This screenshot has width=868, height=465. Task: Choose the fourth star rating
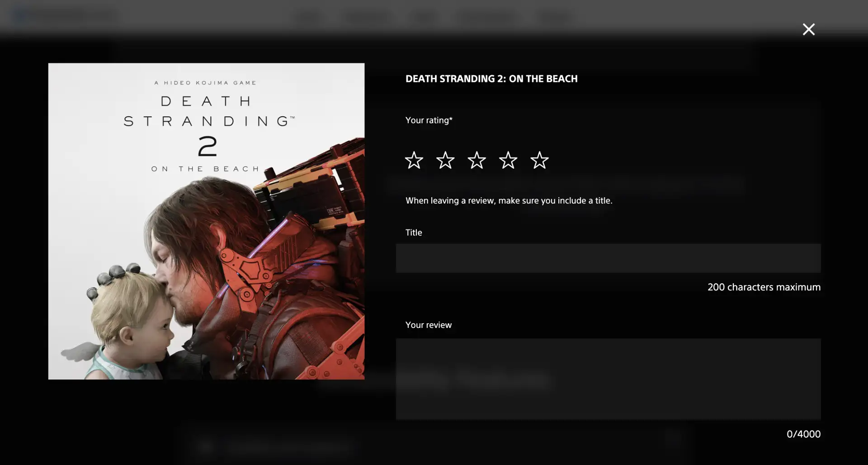(x=508, y=160)
